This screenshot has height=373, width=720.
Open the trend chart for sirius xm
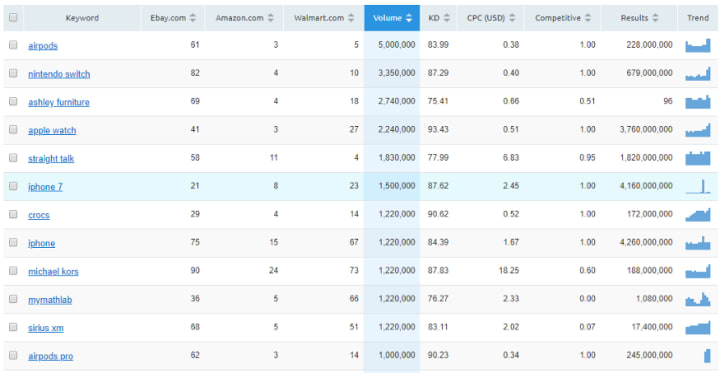click(698, 328)
